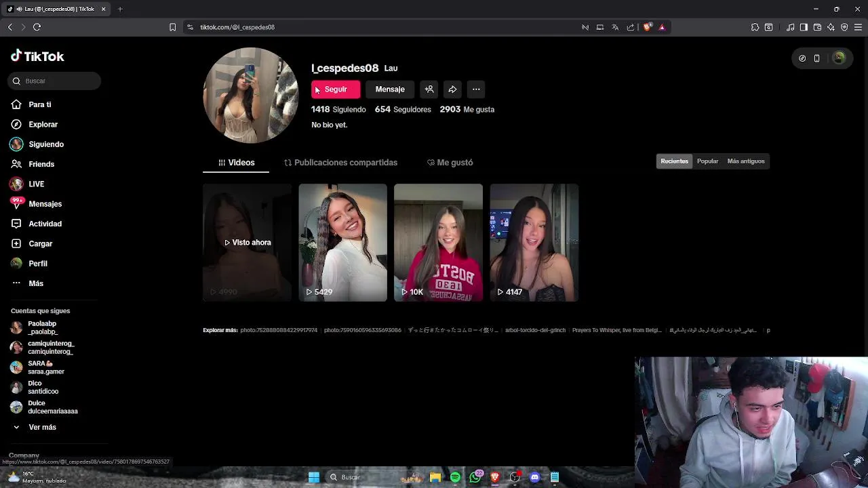
Task: Open the browser hamburger menu
Action: coord(859,27)
